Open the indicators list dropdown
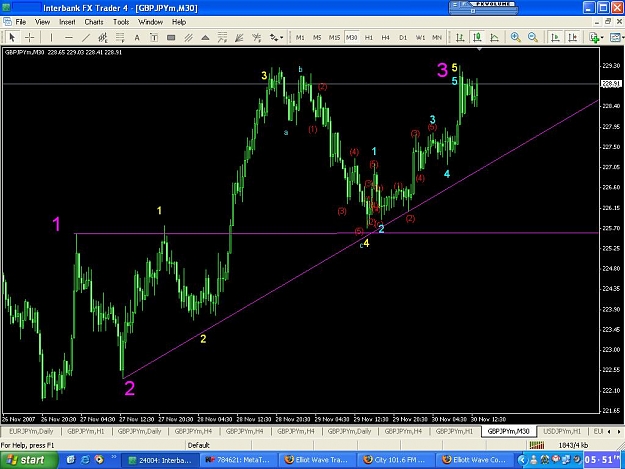625x469 pixels. [x=596, y=37]
